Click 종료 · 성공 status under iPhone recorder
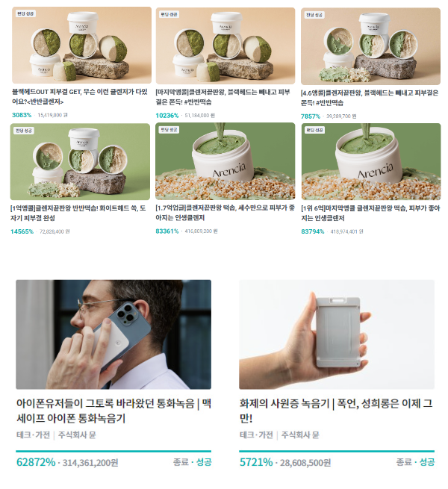Viewport: 448px width, 489px height. click(x=192, y=462)
